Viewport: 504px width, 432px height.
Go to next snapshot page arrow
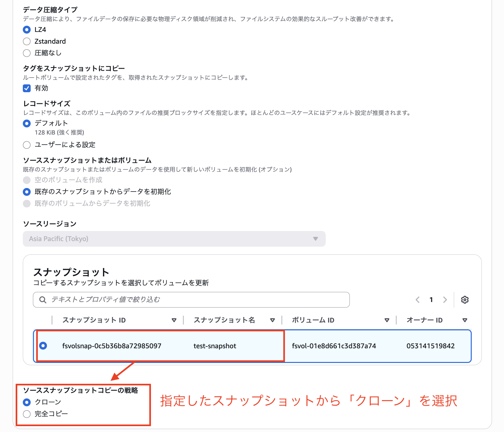(445, 300)
